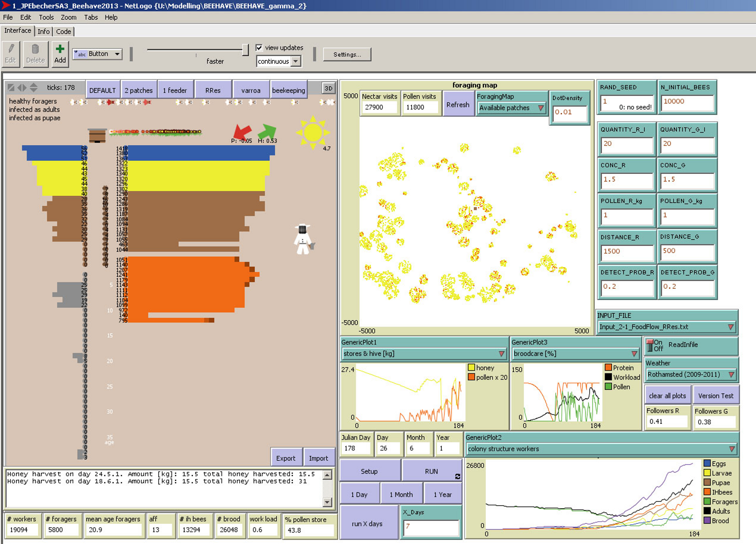Toggle the view updates checkbox
Viewport: 756px width, 544px height.
[x=259, y=48]
